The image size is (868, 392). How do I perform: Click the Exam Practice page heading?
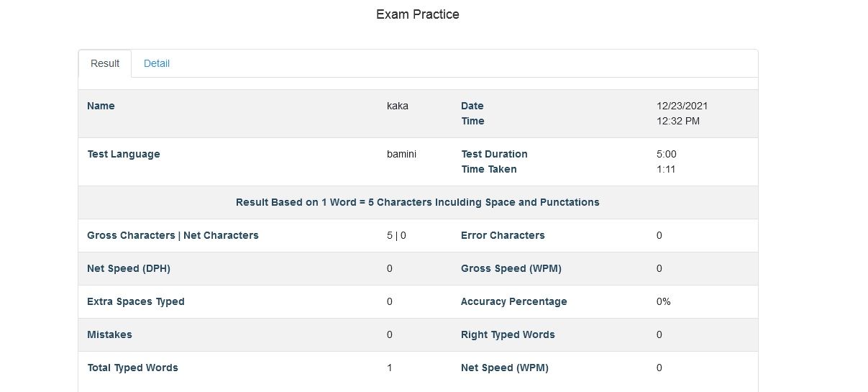(417, 14)
